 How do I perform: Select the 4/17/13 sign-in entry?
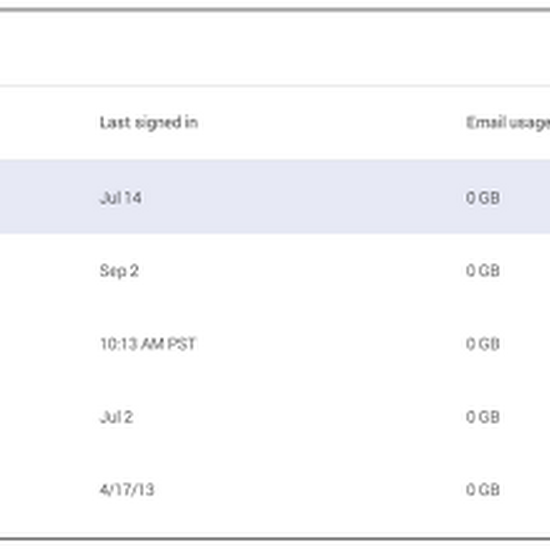click(x=127, y=490)
